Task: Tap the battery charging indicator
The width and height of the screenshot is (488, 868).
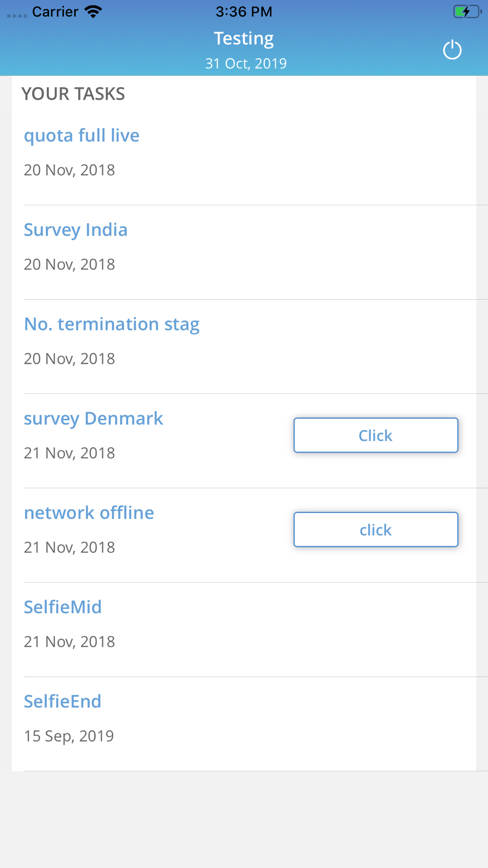Action: click(467, 12)
